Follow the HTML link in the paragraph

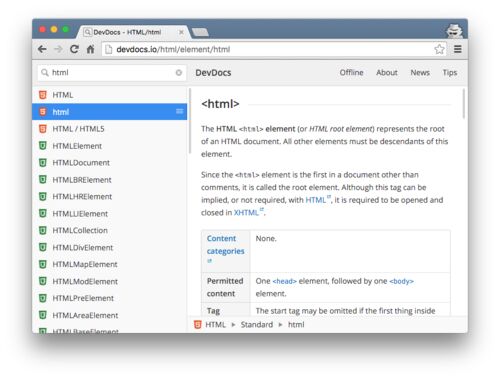pyautogui.click(x=316, y=200)
